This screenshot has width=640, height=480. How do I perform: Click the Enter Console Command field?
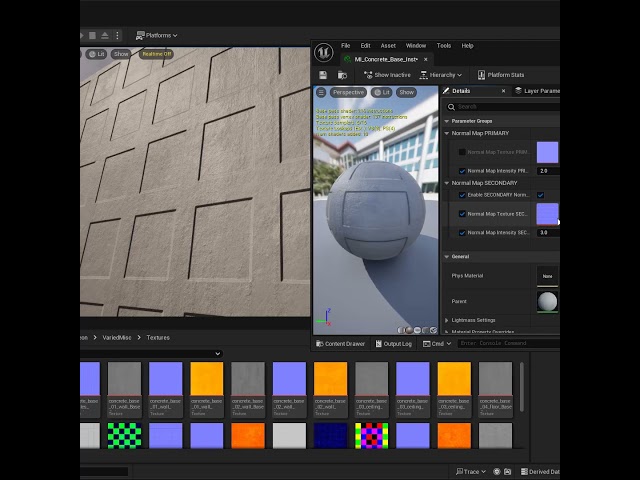pyautogui.click(x=509, y=343)
